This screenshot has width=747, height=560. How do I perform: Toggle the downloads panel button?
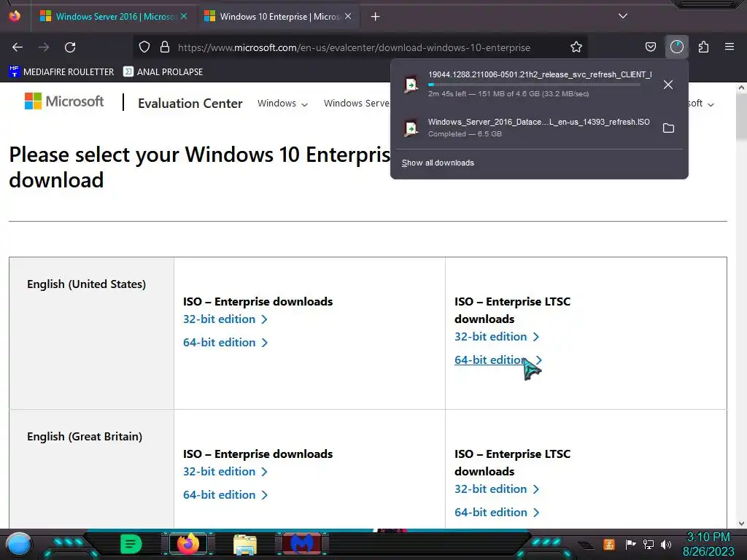point(676,47)
